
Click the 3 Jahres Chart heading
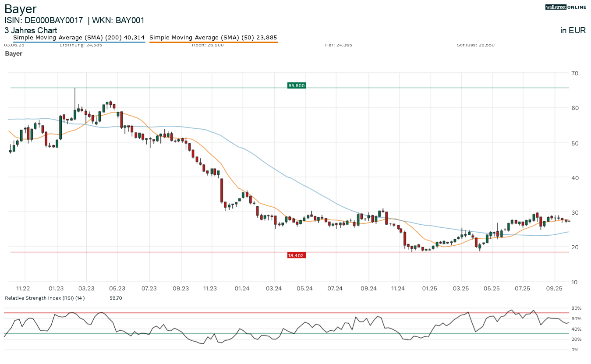point(31,31)
